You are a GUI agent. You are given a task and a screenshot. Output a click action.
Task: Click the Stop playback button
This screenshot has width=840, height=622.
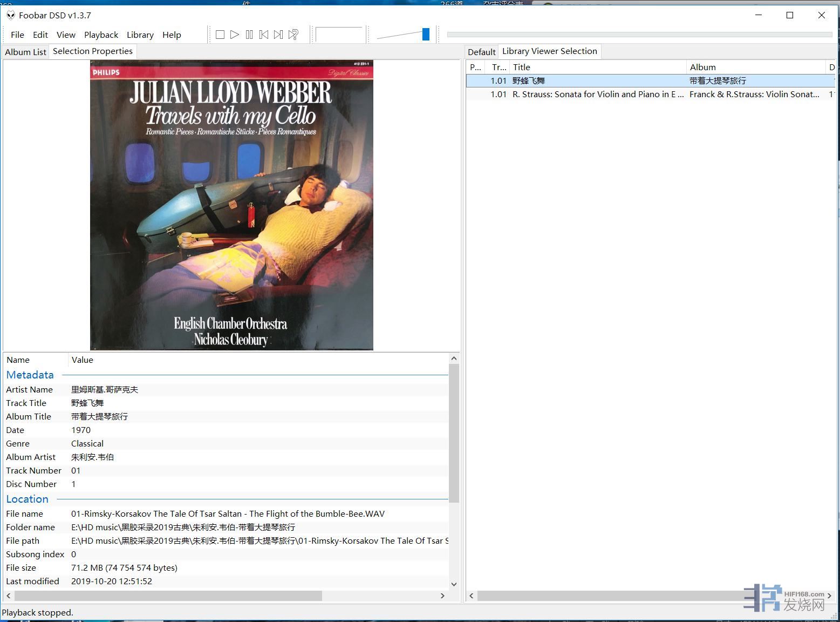[x=220, y=35]
